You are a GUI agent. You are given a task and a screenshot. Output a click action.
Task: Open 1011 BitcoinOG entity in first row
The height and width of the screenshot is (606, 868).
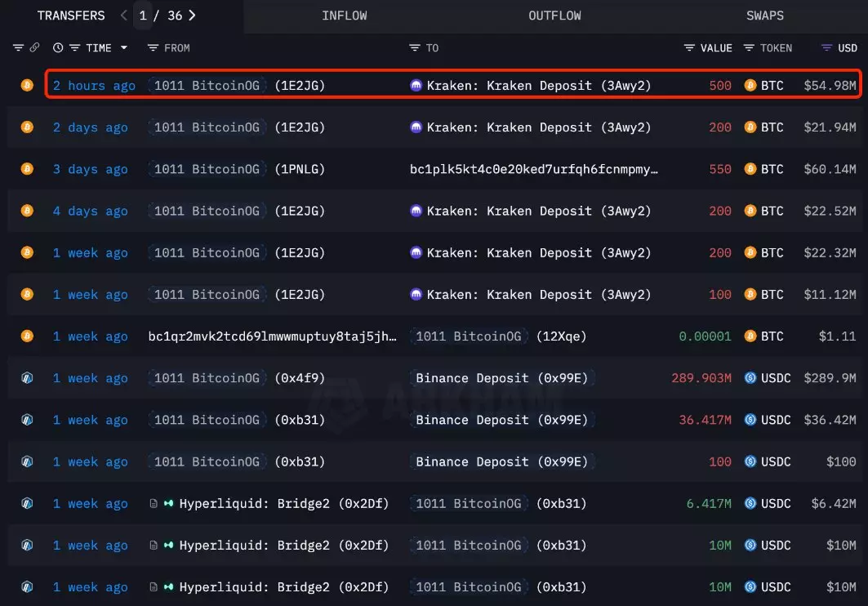(x=207, y=86)
